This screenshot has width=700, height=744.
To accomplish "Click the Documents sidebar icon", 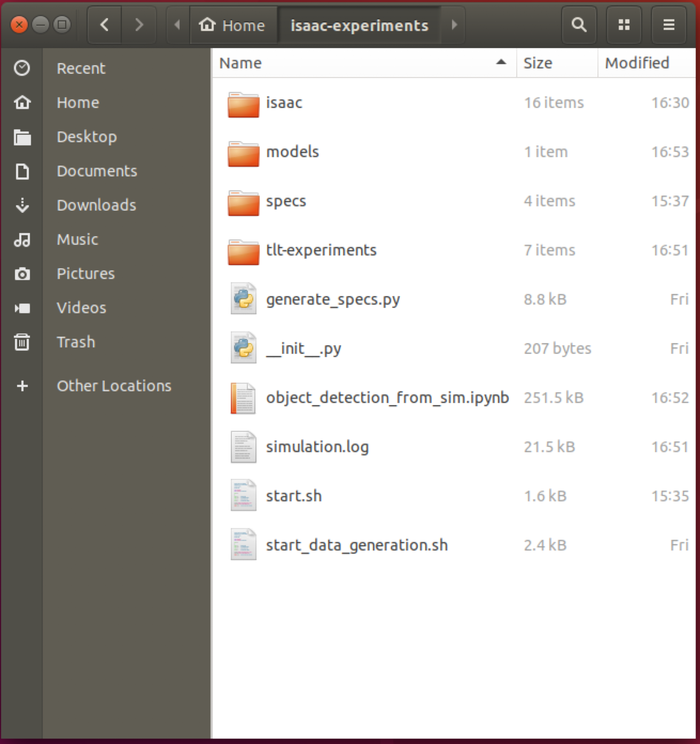I will (x=22, y=171).
